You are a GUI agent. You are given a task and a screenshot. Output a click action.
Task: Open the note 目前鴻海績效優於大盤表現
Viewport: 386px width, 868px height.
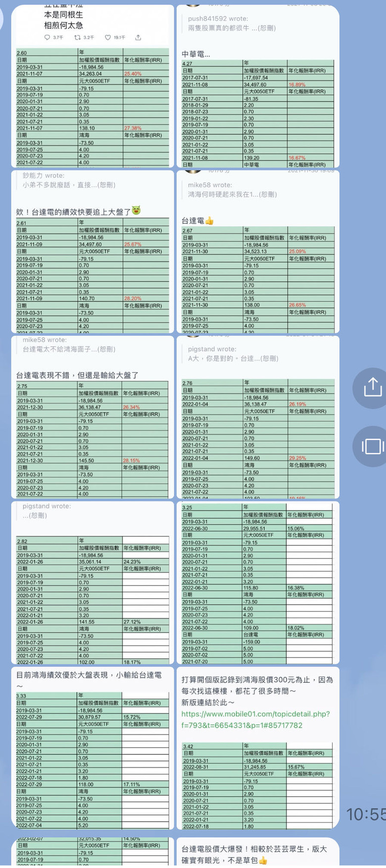tap(93, 748)
